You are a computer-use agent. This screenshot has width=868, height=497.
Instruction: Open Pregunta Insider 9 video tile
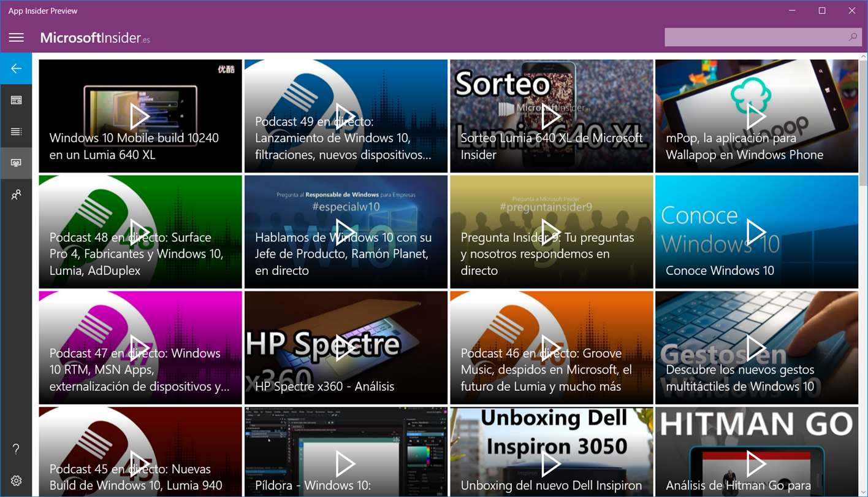pyautogui.click(x=551, y=232)
